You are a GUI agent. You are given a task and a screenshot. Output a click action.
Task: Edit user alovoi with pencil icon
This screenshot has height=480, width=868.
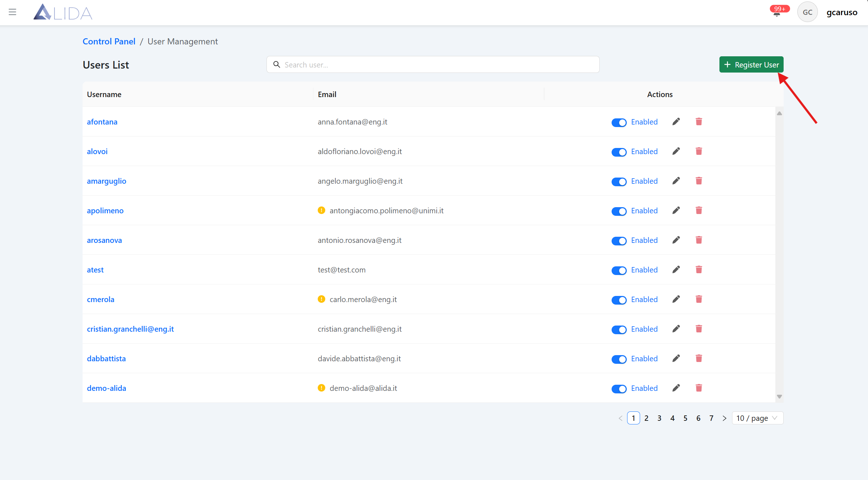[x=676, y=151]
